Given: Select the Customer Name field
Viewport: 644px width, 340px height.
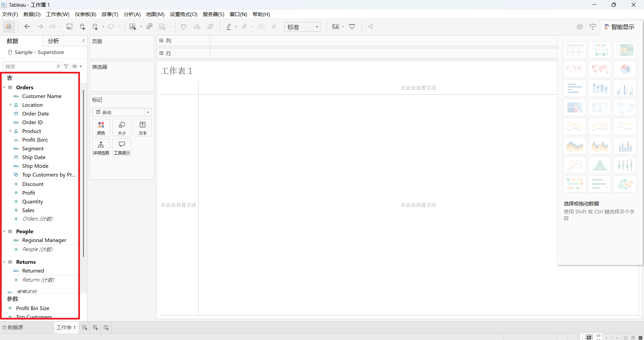Looking at the screenshot, I should [x=42, y=96].
